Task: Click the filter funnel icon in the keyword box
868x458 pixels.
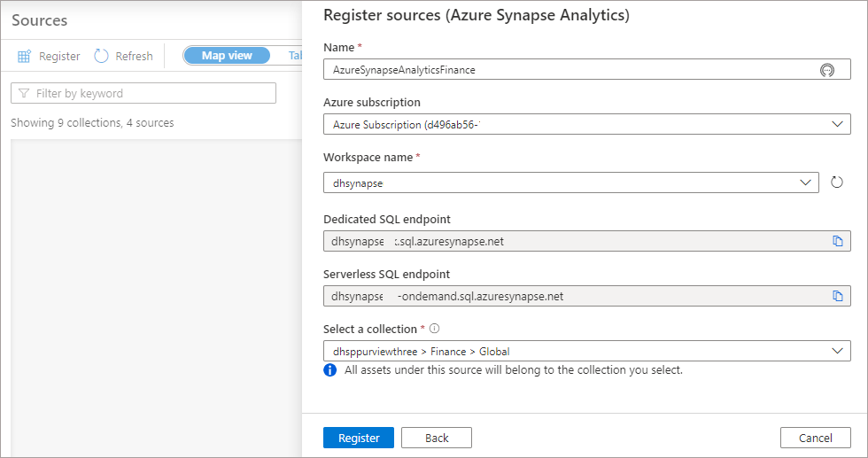Action: (x=24, y=93)
